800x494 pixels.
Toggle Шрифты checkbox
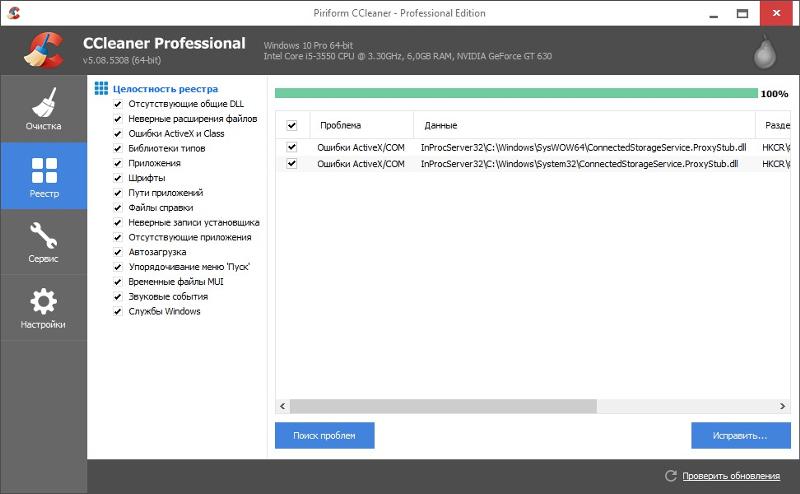tap(118, 178)
